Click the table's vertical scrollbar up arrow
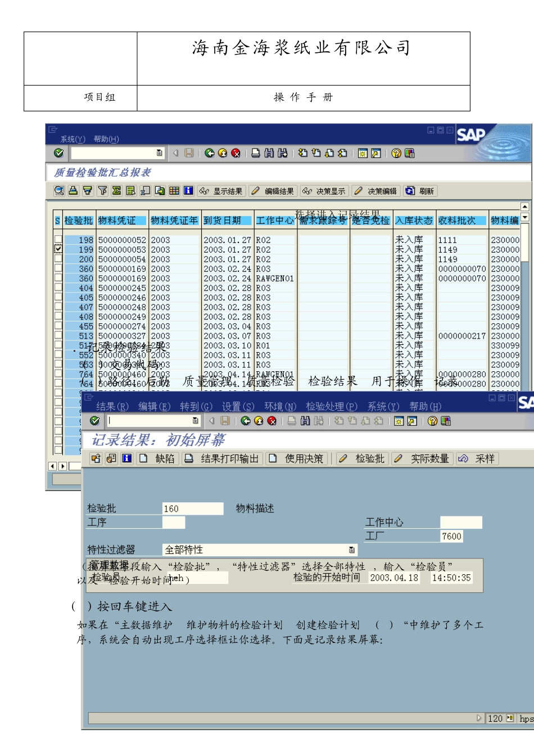 [x=524, y=207]
